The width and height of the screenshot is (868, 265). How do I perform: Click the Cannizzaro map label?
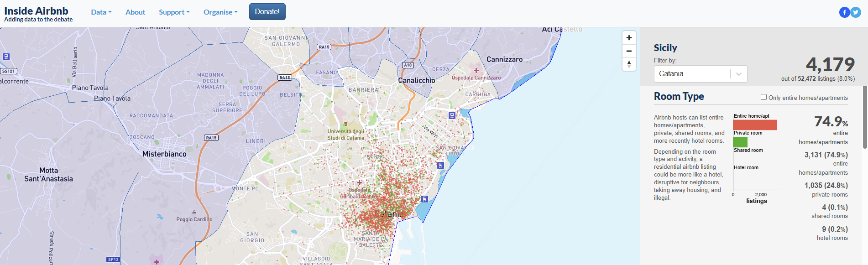[505, 59]
